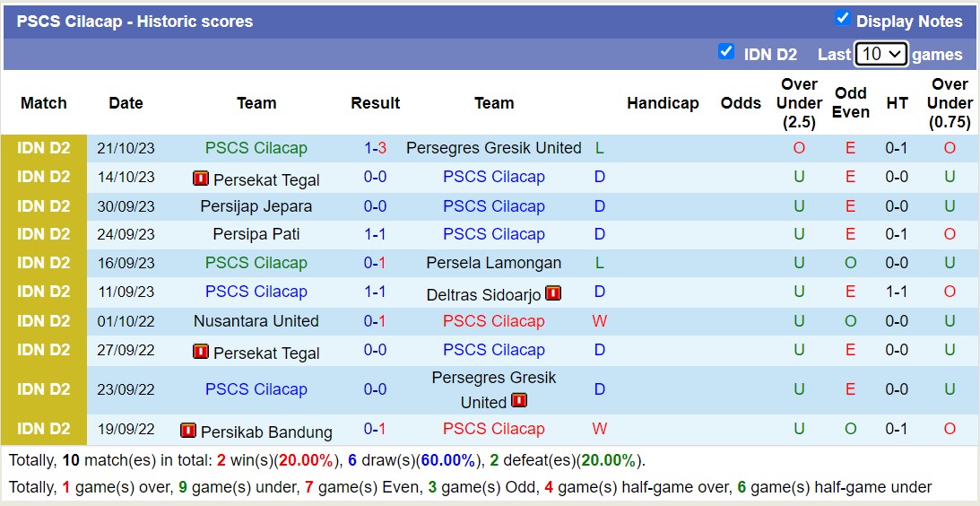Click the Odds column header

click(x=741, y=103)
